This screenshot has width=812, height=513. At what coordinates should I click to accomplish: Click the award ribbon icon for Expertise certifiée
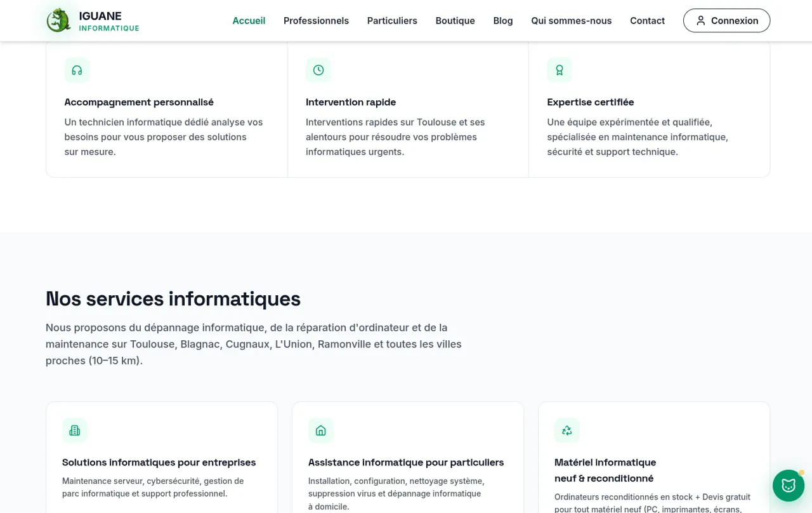click(x=560, y=70)
